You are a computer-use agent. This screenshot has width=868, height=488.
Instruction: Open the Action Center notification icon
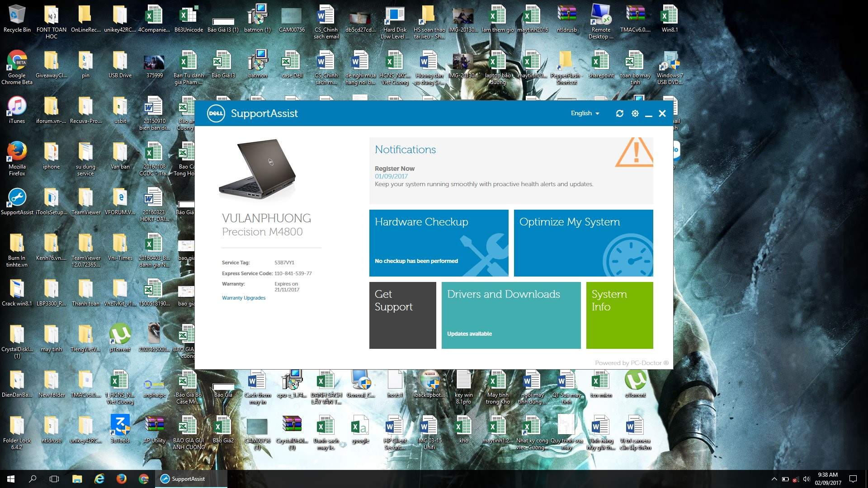coord(853,479)
